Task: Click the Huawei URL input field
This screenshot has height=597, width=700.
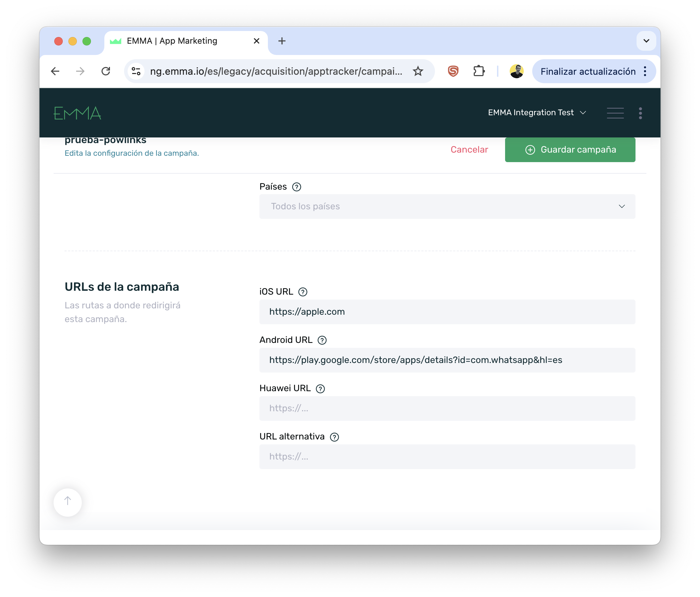Action: pos(447,408)
